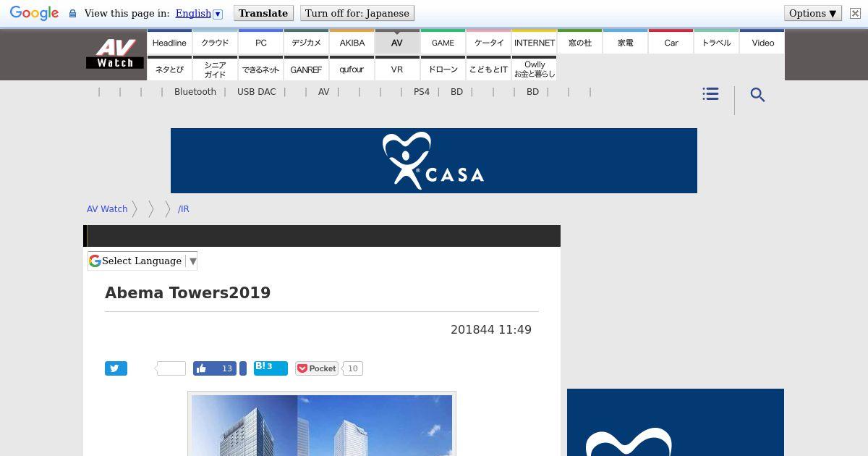Open the PC tab
Image resolution: width=868 pixels, height=456 pixels.
click(x=261, y=42)
